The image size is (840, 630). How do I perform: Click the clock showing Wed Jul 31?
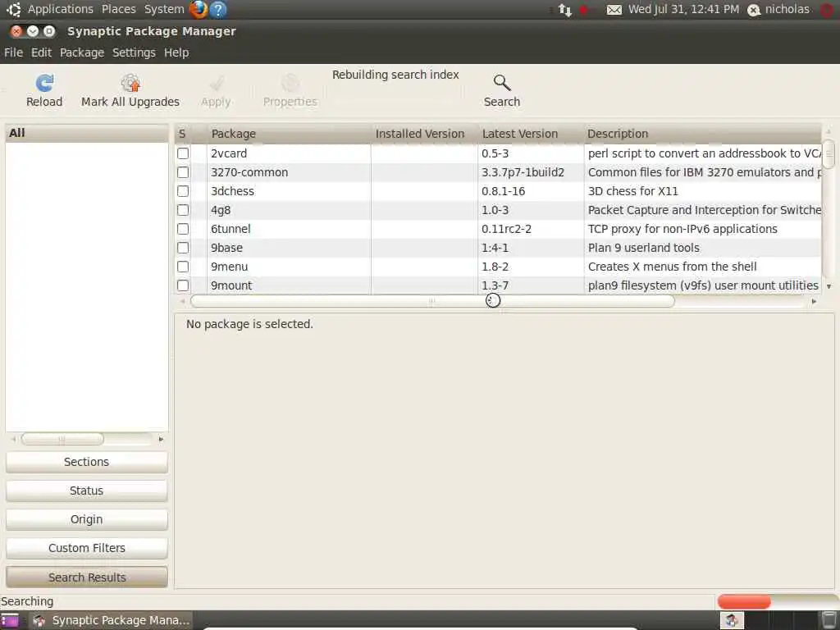(683, 9)
